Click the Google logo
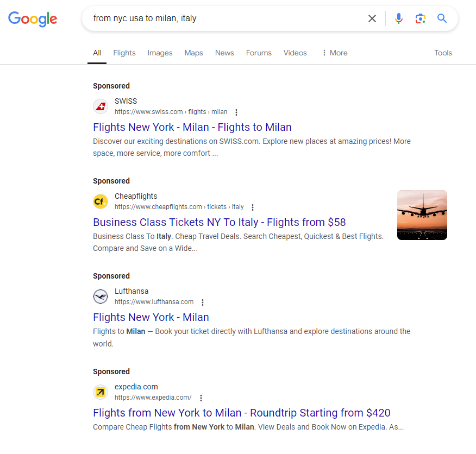476x454 pixels. click(x=33, y=18)
